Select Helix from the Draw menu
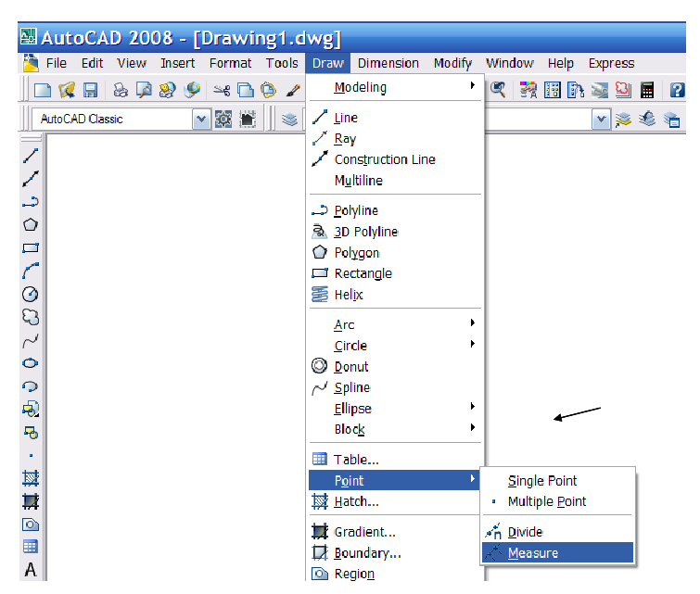Image resolution: width=700 pixels, height=594 pixels. [x=395, y=295]
